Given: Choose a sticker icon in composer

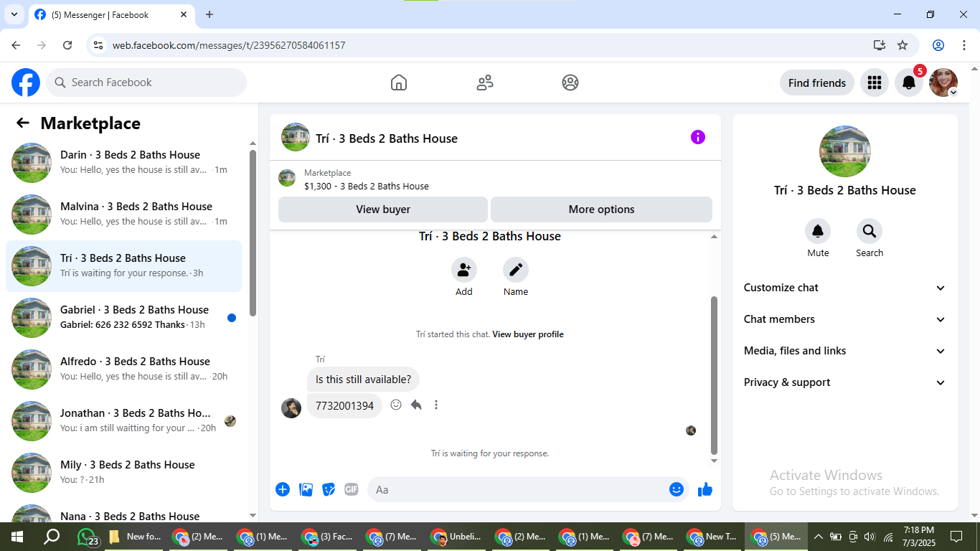Looking at the screenshot, I should [329, 489].
